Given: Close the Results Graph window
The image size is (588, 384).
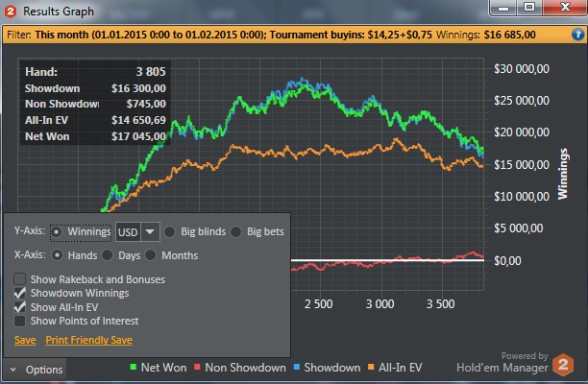Looking at the screenshot, I should point(564,8).
